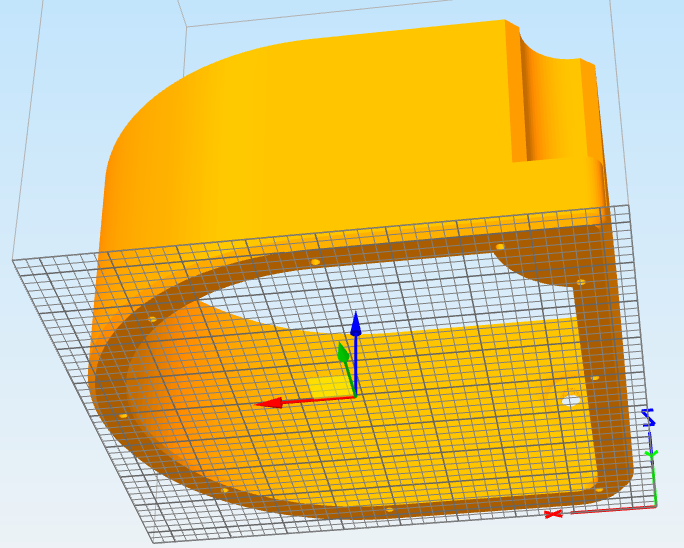Click the blue Z-axis arrow of the gizmo
Image resolution: width=684 pixels, height=548 pixels.
(x=356, y=353)
